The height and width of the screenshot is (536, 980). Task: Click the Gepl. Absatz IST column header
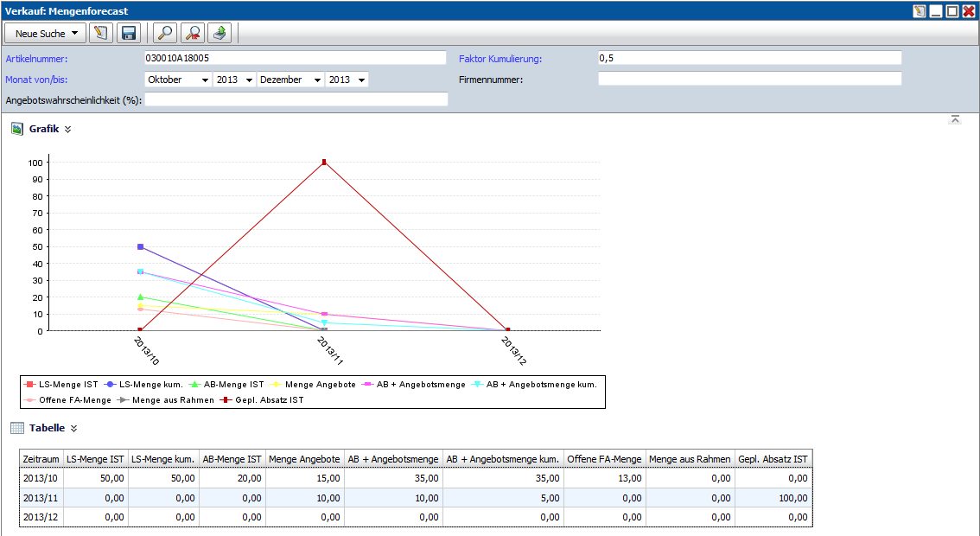tap(773, 459)
